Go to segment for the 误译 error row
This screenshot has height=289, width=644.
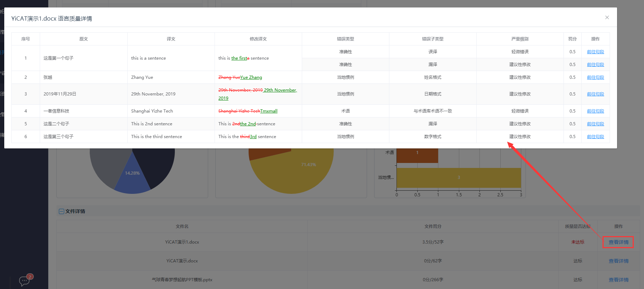(595, 52)
